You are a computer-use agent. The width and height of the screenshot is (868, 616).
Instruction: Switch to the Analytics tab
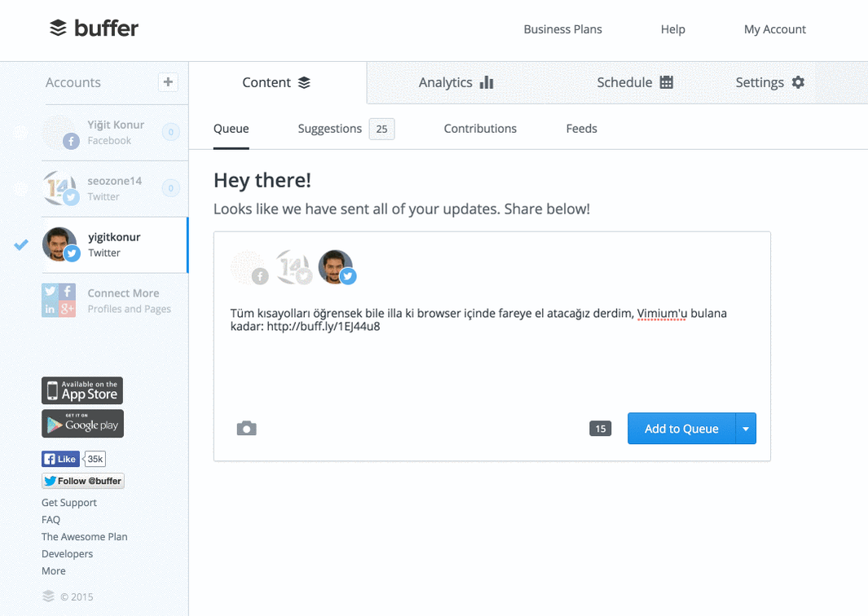[456, 82]
